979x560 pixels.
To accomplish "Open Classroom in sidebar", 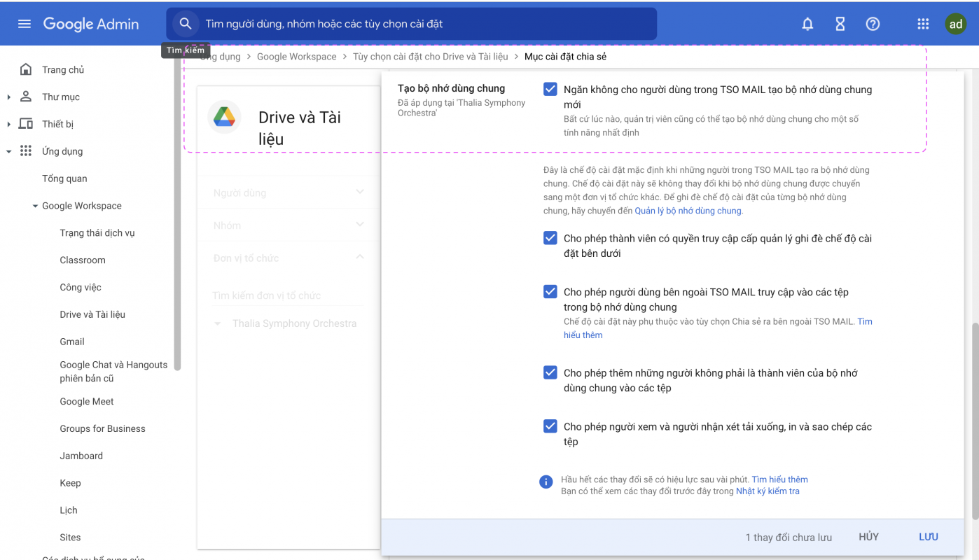I will pos(83,260).
